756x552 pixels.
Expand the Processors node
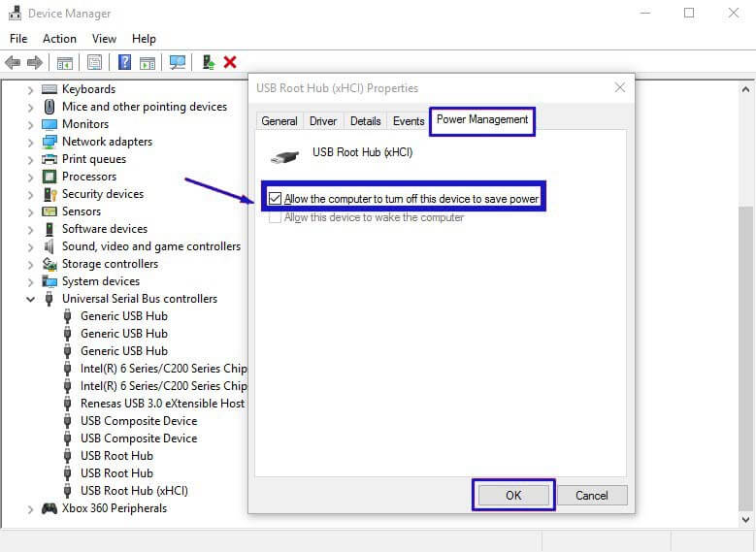coord(30,177)
